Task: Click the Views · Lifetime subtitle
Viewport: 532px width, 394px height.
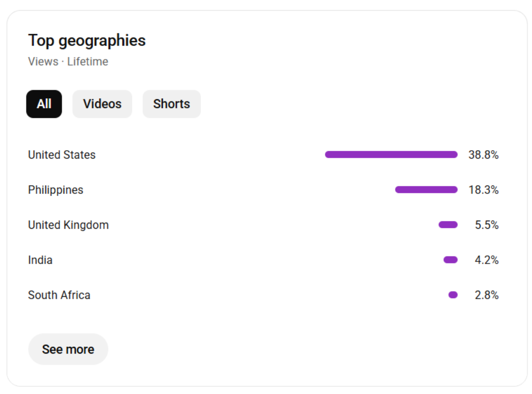Action: point(68,61)
